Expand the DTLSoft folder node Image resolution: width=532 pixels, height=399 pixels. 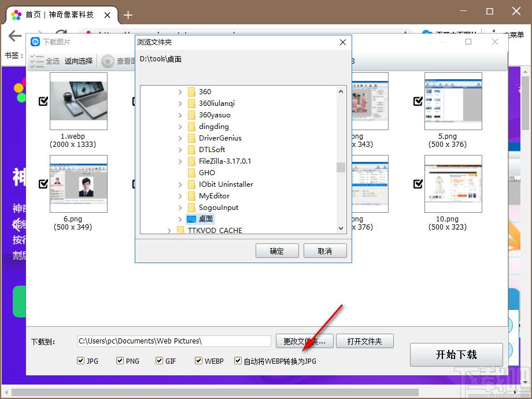click(180, 150)
